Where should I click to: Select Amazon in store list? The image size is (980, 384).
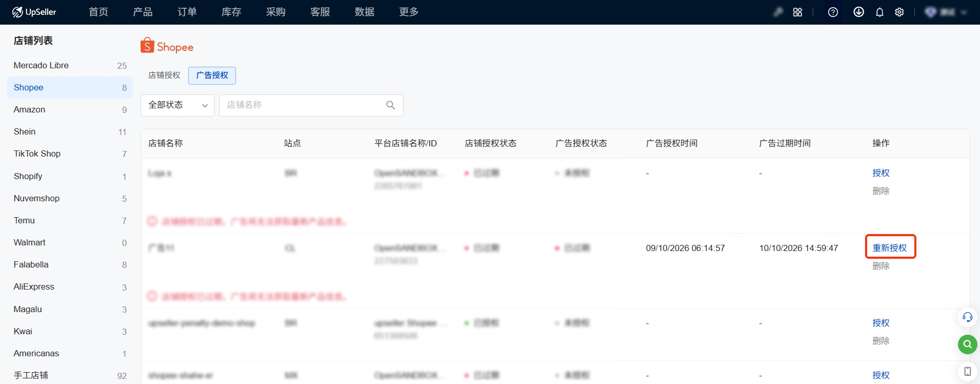click(x=70, y=109)
